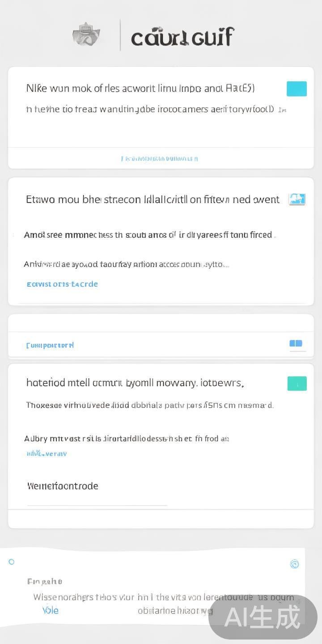The height and width of the screenshot is (644, 322).
Task: Click the small blue link under 'Aubry mitvast'
Action: 47,453
